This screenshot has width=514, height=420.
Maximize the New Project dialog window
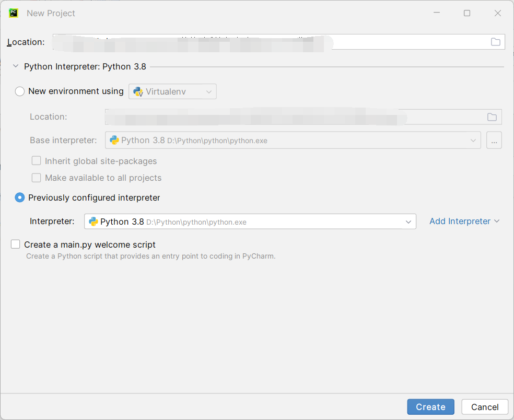[467, 13]
